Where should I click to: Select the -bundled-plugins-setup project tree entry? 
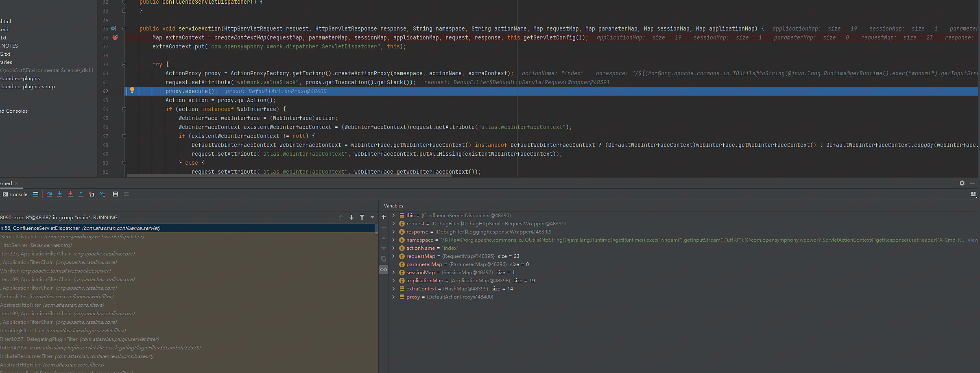[27, 87]
